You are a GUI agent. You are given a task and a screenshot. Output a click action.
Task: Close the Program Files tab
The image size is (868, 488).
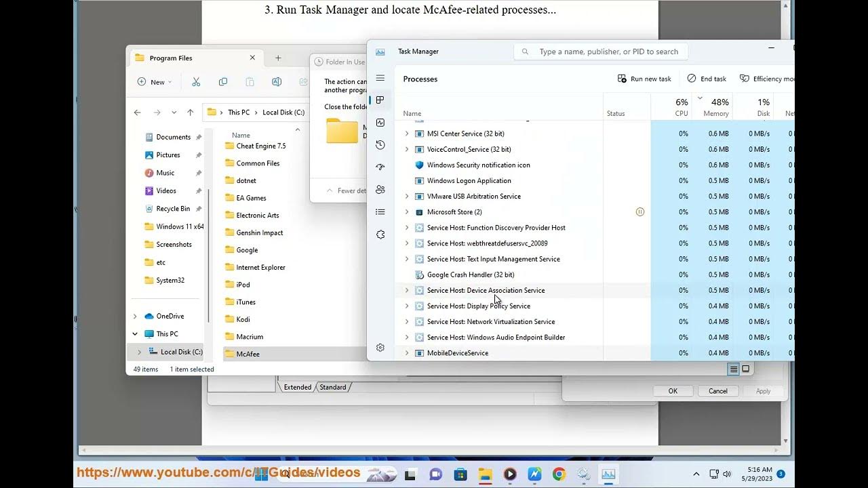tap(252, 58)
